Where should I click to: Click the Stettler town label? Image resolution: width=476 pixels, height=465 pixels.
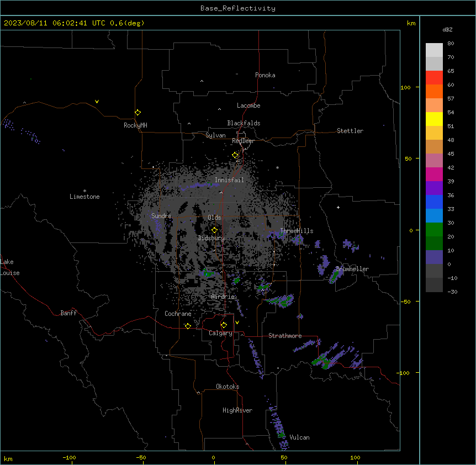[x=350, y=131]
